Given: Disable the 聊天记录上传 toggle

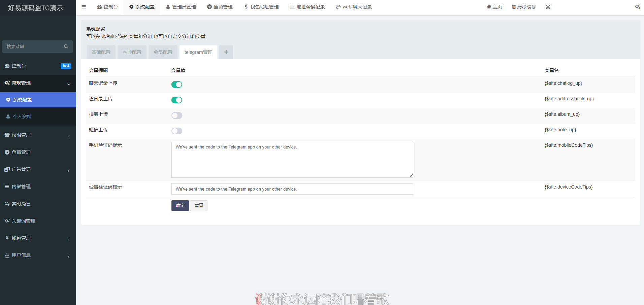Looking at the screenshot, I should [176, 84].
